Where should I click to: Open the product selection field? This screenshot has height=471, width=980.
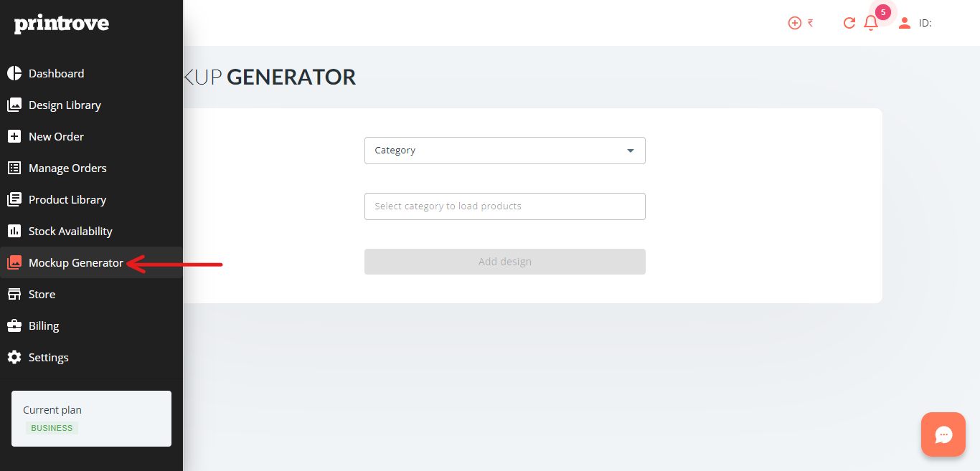(x=505, y=206)
